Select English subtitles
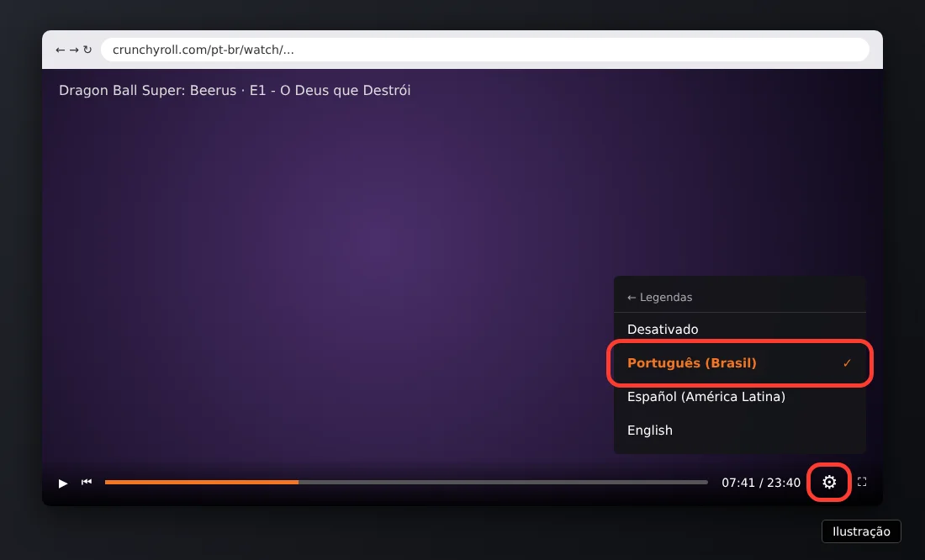 pyautogui.click(x=740, y=431)
